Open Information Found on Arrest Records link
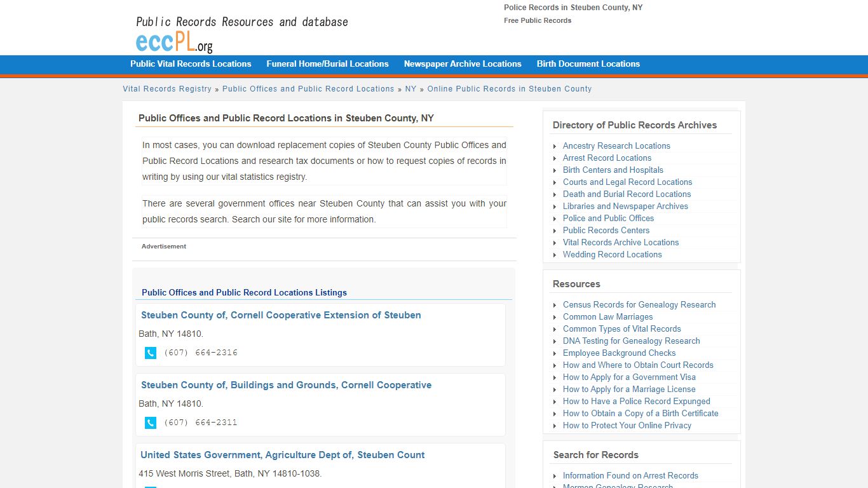 pos(630,476)
